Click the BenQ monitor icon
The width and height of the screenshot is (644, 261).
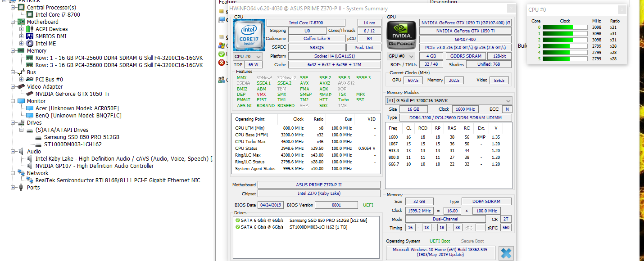pos(30,115)
